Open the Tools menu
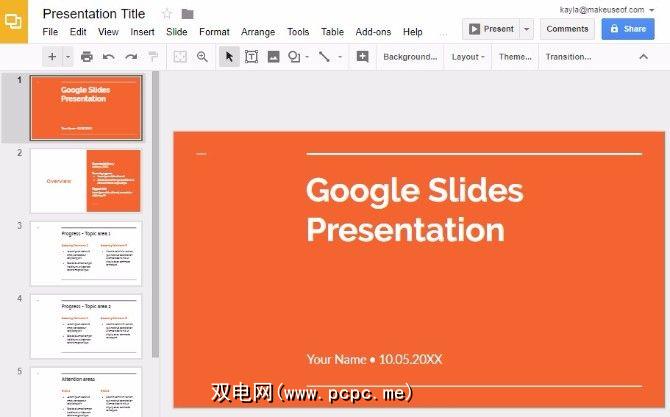The image size is (670, 417). 298,32
